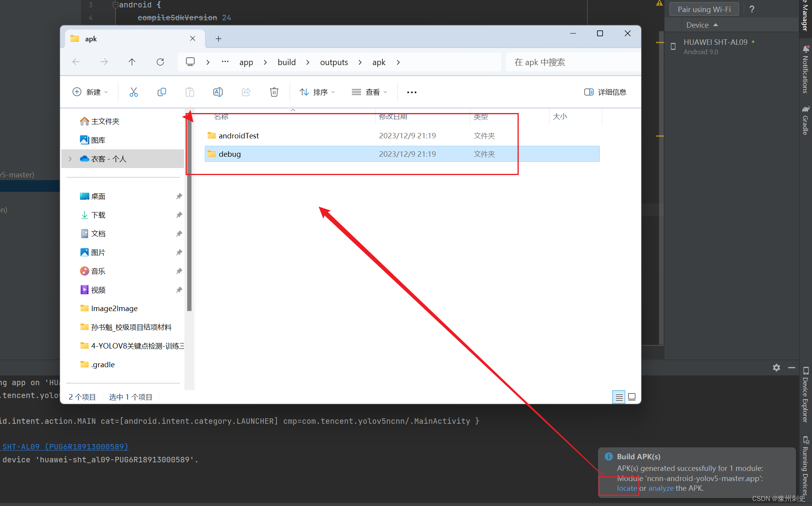Toggle the list view icon bottom right
This screenshot has height=506, width=812.
(x=619, y=396)
